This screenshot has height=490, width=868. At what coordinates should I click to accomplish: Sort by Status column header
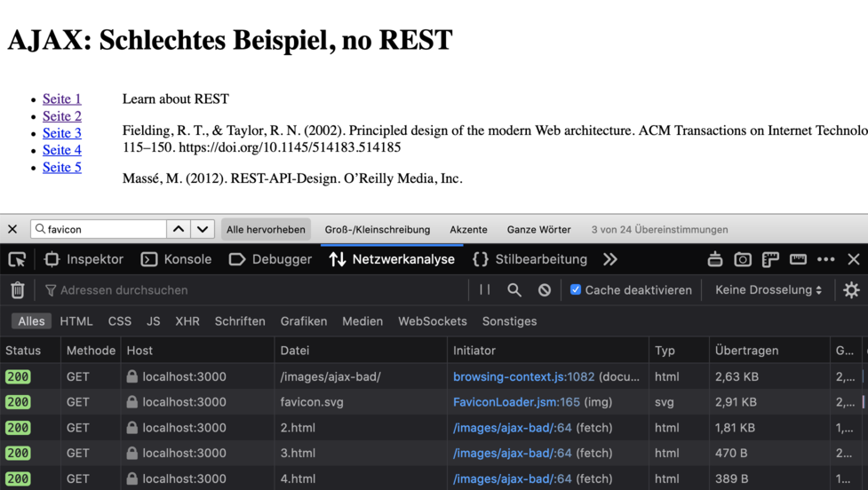(x=30, y=350)
